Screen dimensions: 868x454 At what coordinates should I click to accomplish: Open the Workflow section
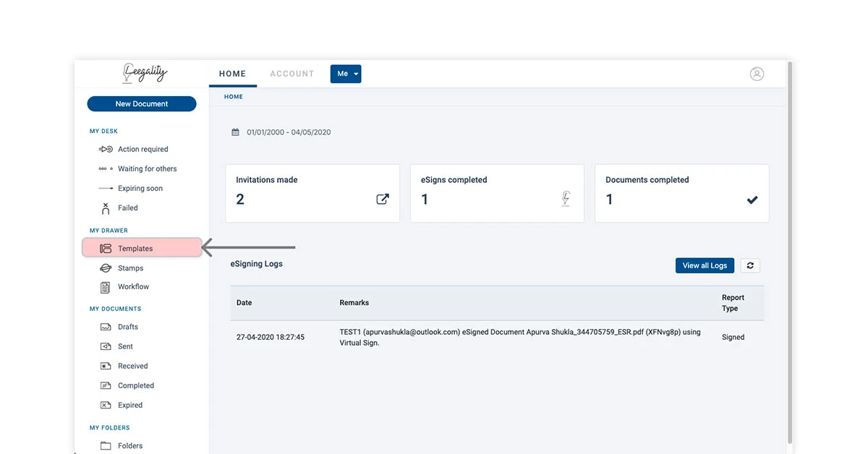click(106, 286)
